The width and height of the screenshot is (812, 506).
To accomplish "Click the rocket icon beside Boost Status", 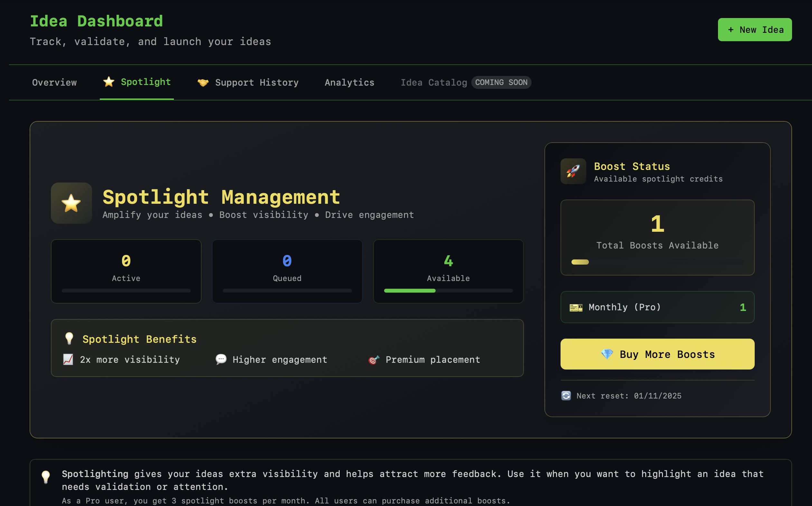I will pos(573,171).
